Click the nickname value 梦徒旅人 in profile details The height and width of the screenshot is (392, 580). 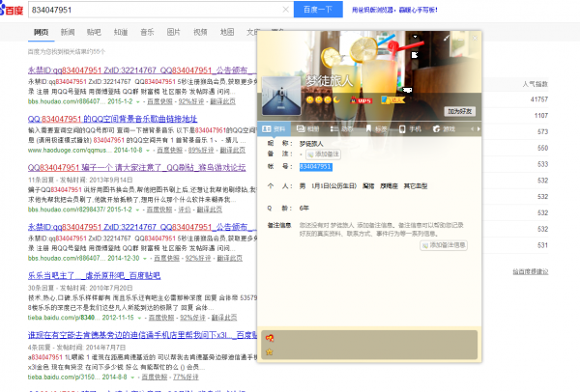click(x=311, y=143)
